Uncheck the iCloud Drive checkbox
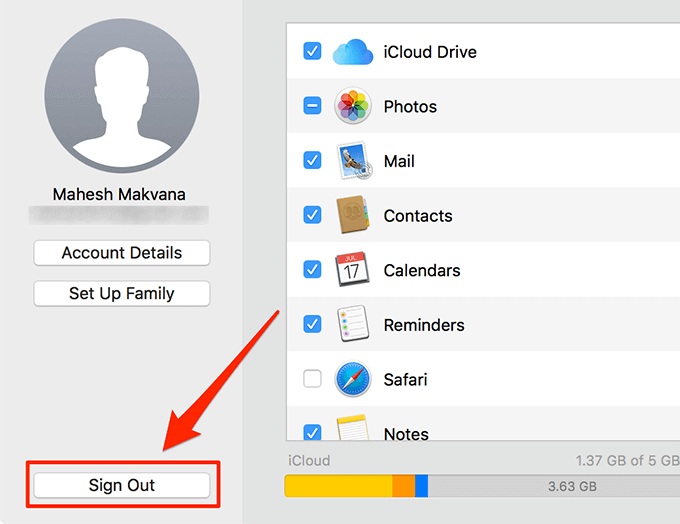The image size is (680, 524). coord(312,51)
